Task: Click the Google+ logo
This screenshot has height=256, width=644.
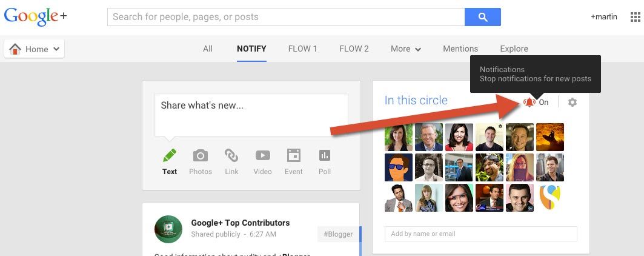Action: pos(35,16)
